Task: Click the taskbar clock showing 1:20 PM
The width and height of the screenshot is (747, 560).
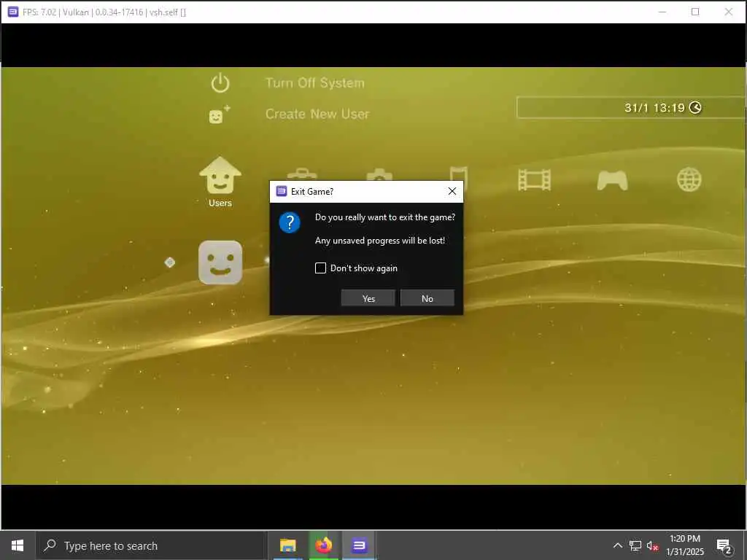Action: (x=684, y=545)
